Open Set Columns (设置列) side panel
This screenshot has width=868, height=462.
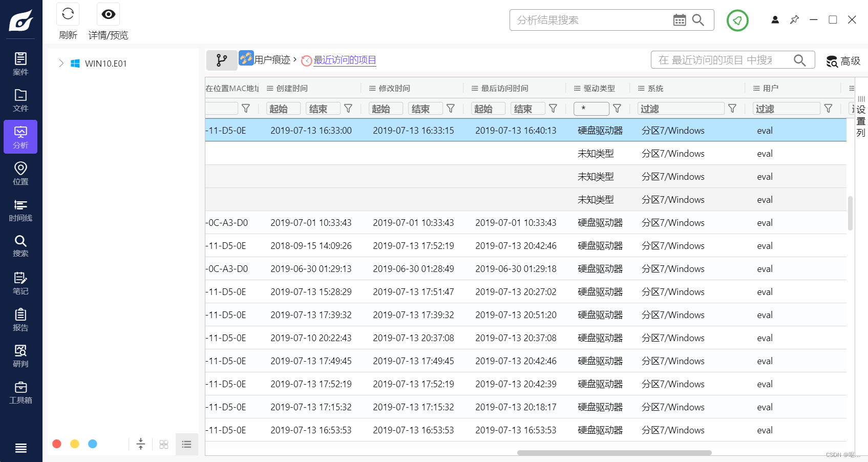(x=861, y=117)
